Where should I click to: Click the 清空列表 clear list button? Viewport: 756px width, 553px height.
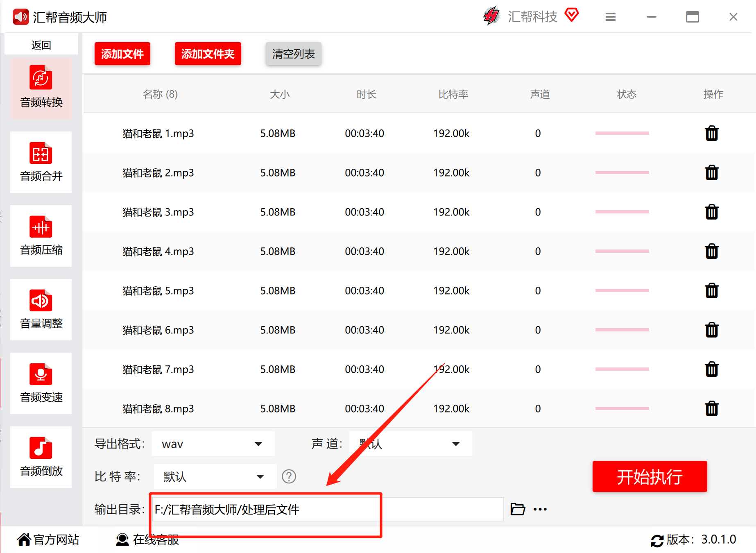[294, 54]
